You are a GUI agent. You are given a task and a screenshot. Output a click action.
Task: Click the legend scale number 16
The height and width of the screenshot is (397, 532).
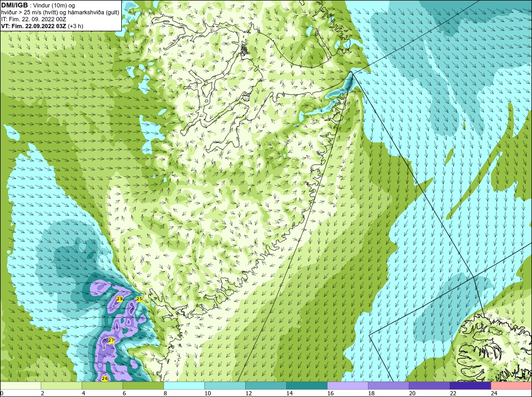(x=331, y=393)
